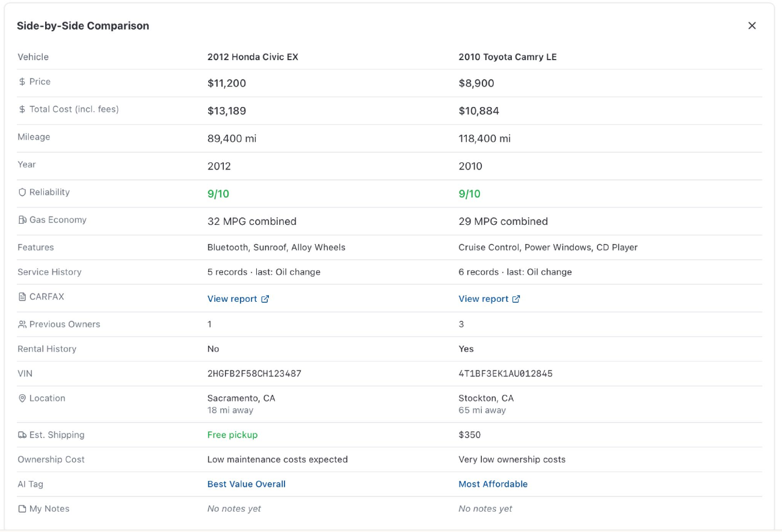Click the truck icon beside Est. Shipping

pos(22,435)
